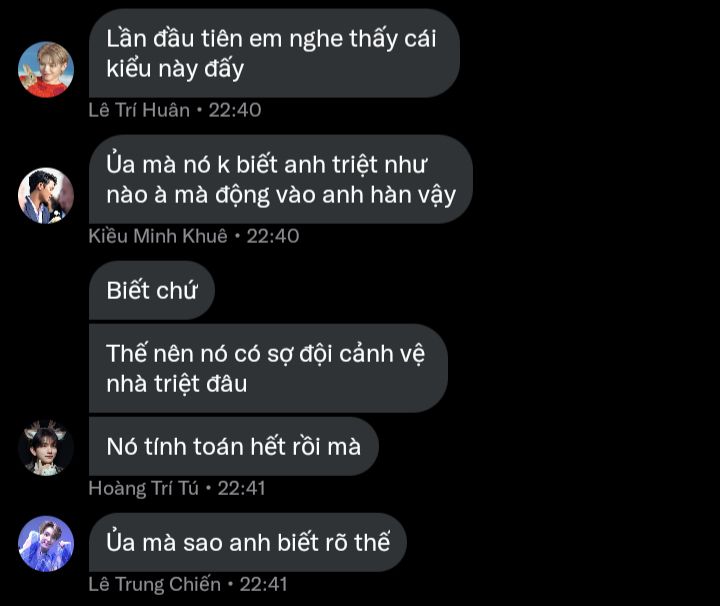The height and width of the screenshot is (606, 720).
Task: Click sender name Lê Trí Huân
Action: pos(139,110)
